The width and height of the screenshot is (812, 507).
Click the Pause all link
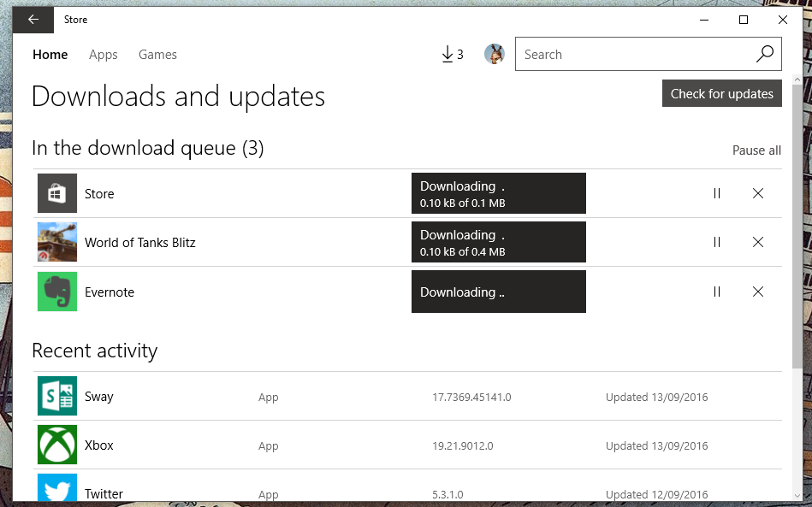(756, 150)
